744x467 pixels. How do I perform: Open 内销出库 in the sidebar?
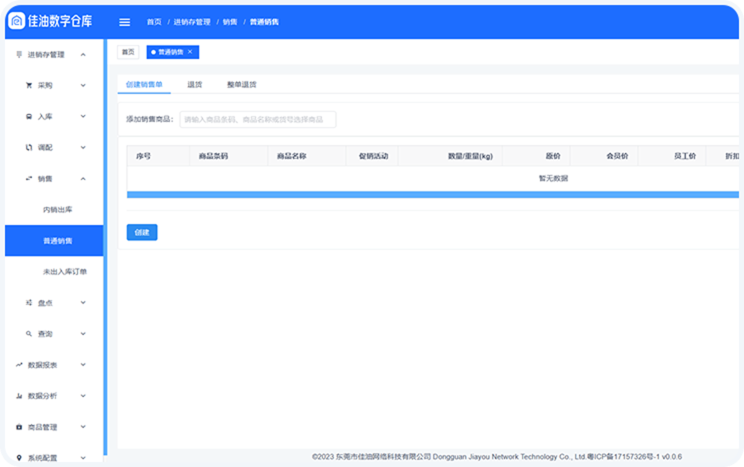point(57,209)
